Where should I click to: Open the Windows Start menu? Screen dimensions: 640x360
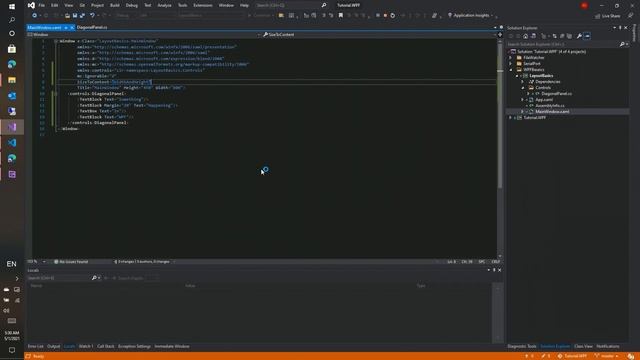point(12,6)
